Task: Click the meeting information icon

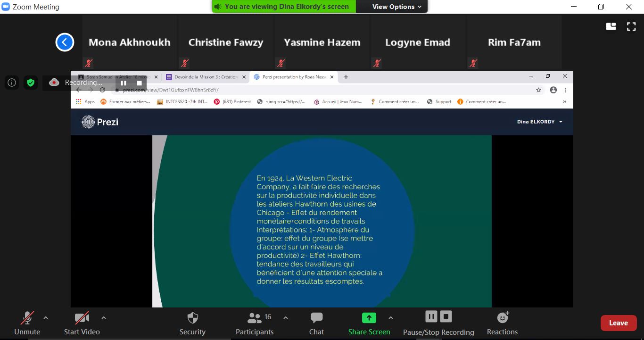Action: coord(12,83)
